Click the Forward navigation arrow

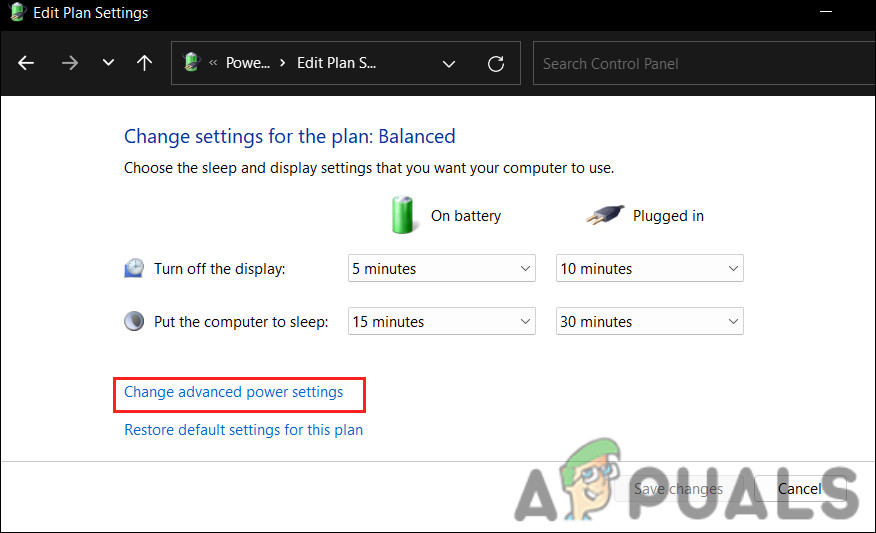(70, 63)
